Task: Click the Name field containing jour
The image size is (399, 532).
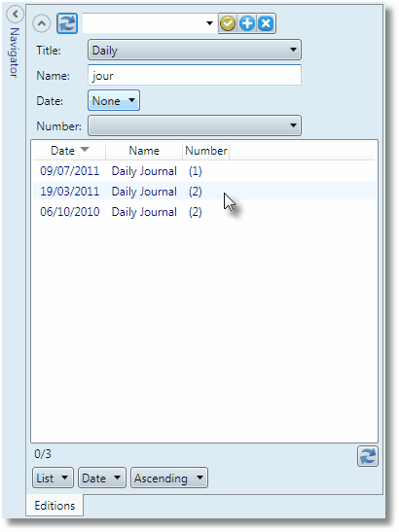Action: (195, 75)
